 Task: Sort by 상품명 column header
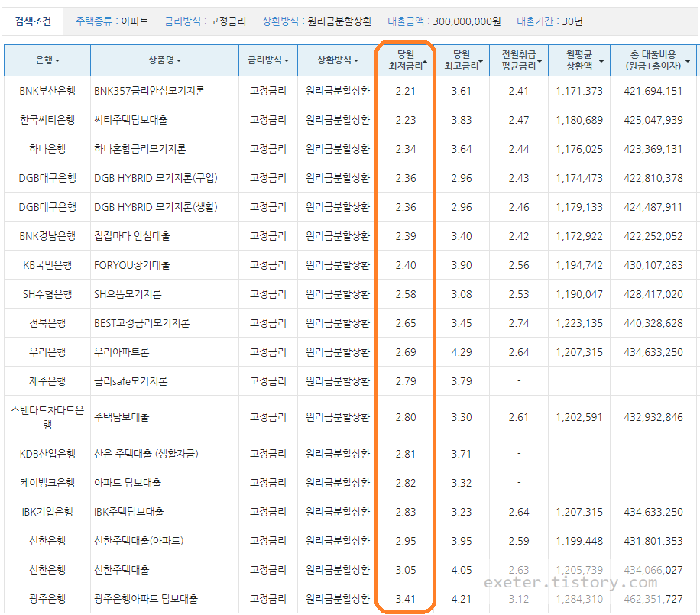(x=164, y=60)
